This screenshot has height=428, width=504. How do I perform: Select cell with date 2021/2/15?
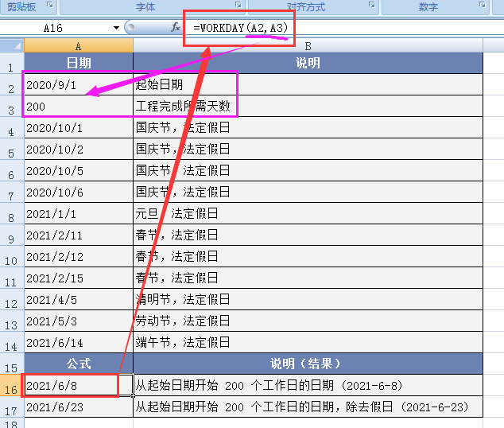tap(79, 278)
